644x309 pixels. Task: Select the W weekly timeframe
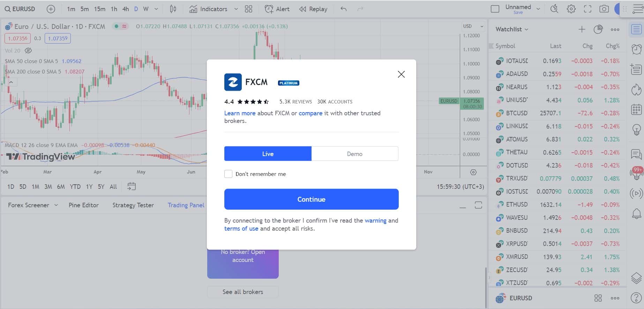[146, 9]
